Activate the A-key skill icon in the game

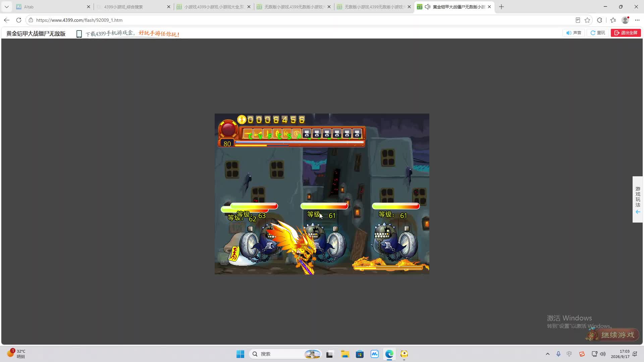click(297, 134)
